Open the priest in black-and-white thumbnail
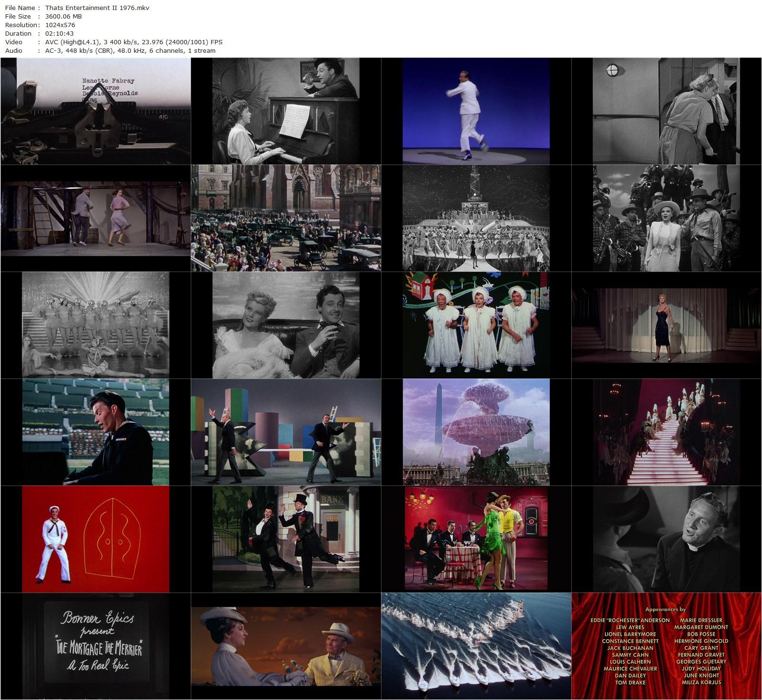The height and width of the screenshot is (700, 762). coord(666,539)
